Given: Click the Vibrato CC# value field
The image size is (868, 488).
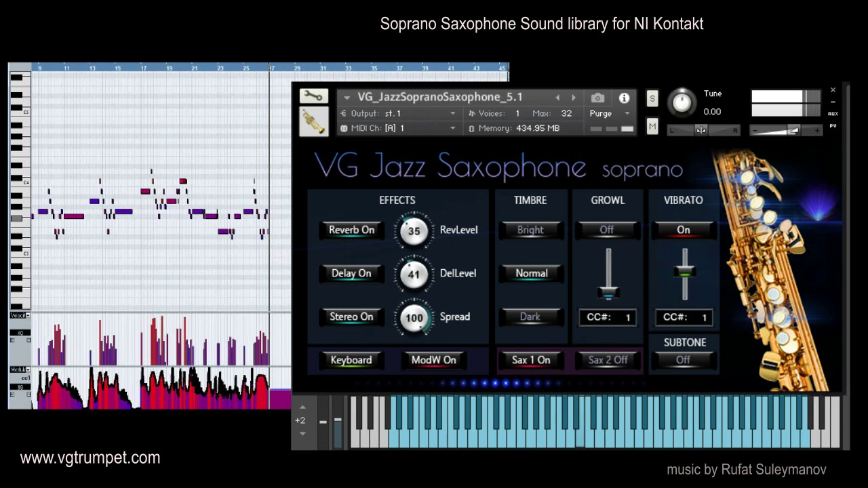Looking at the screenshot, I should click(x=684, y=317).
